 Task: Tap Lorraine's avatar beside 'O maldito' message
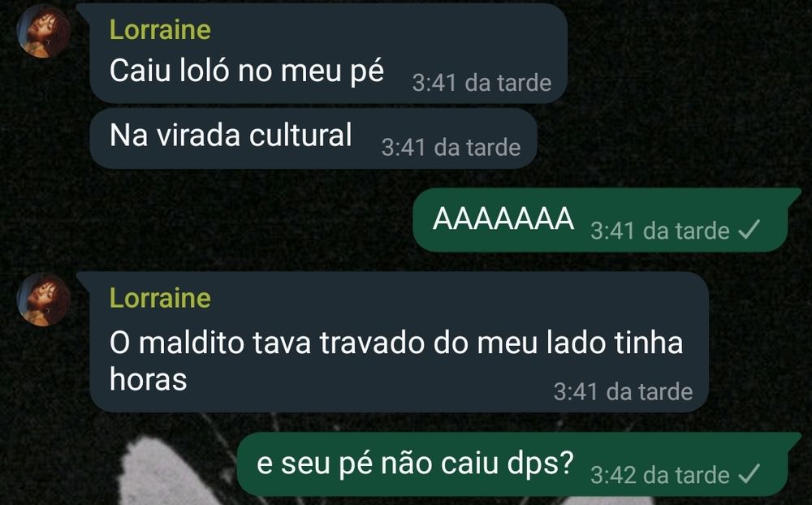tap(44, 300)
